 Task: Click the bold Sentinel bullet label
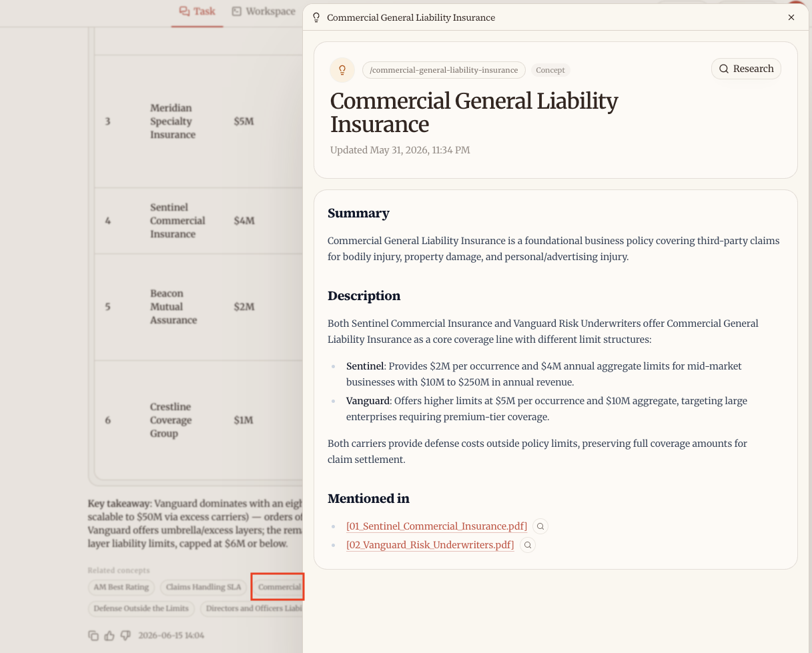pyautogui.click(x=365, y=366)
